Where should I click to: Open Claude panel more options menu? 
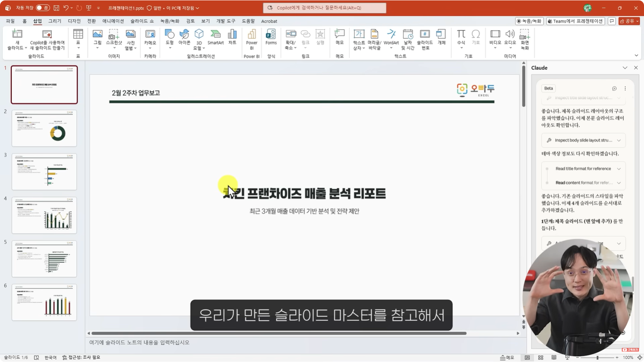[x=625, y=88]
